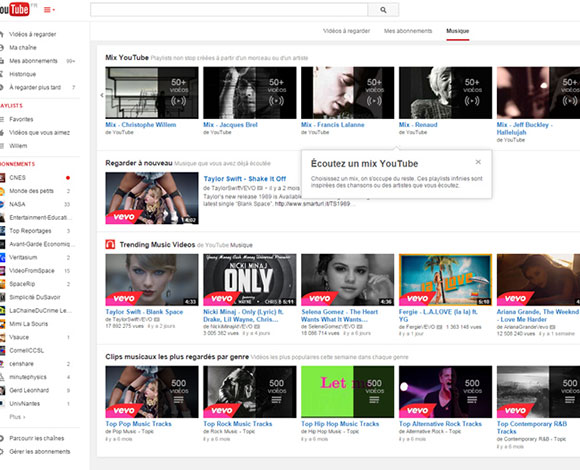Click the Gerd Leonhard channel icon
Viewport: 580px width, 470px height.
point(2,390)
